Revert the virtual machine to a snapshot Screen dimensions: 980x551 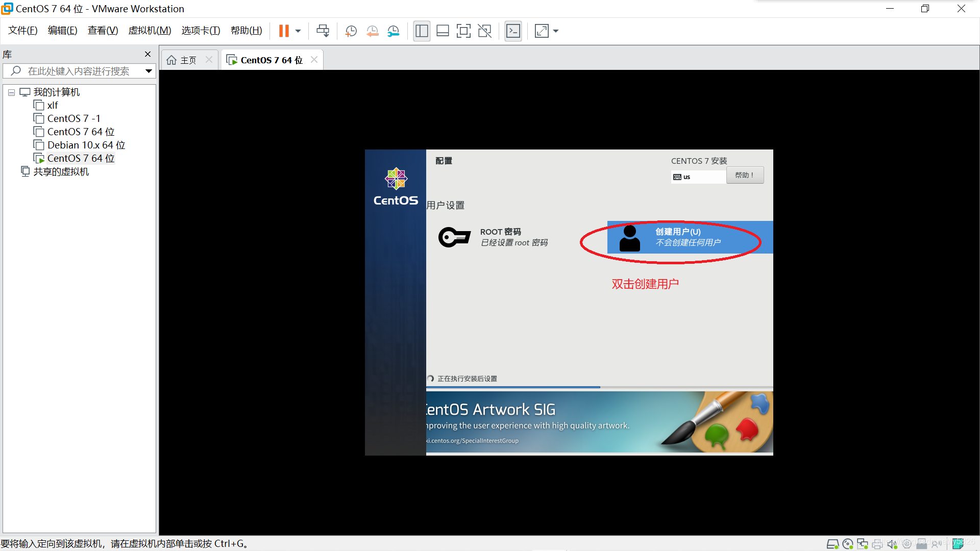click(x=372, y=31)
